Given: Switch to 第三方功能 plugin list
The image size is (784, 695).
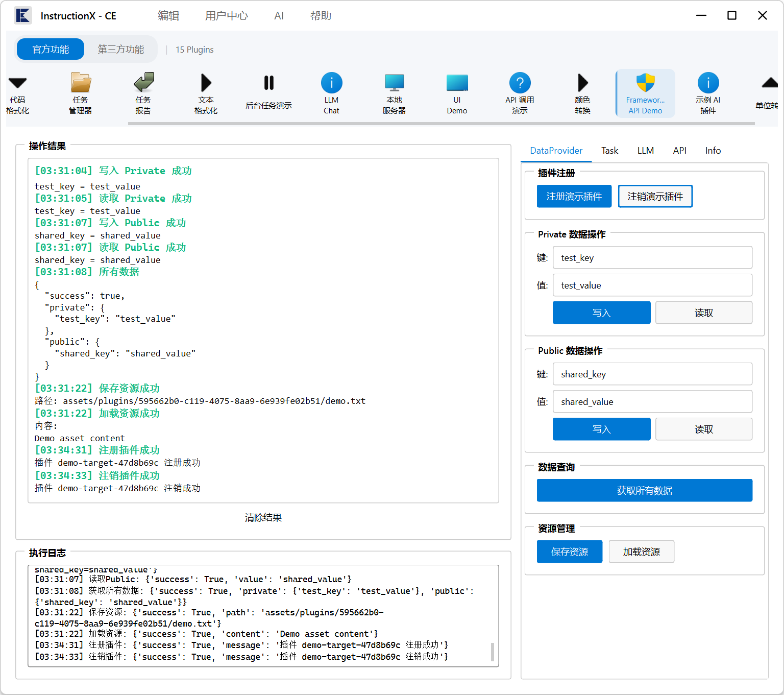Looking at the screenshot, I should [121, 49].
